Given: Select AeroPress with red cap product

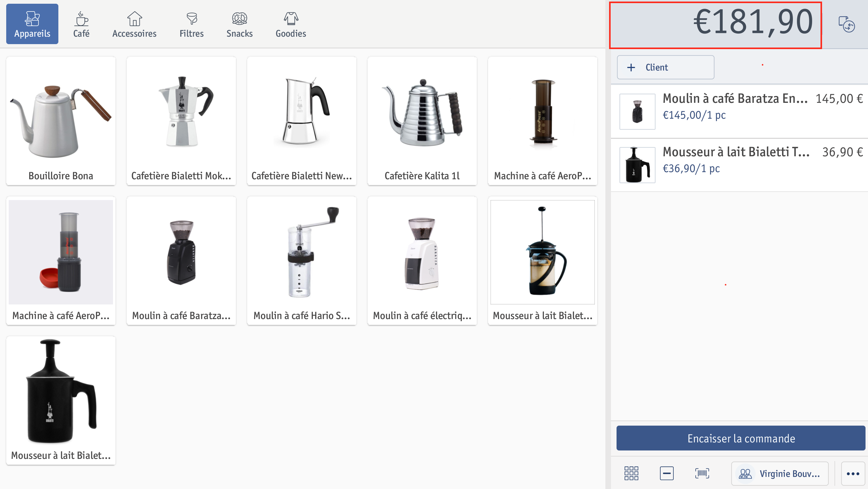Looking at the screenshot, I should click(x=61, y=261).
